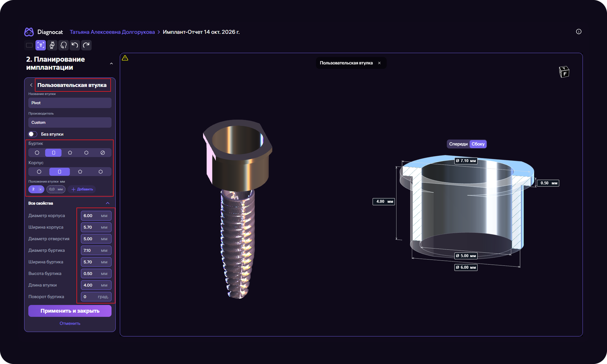Click Применить и закрыть button

click(x=70, y=311)
